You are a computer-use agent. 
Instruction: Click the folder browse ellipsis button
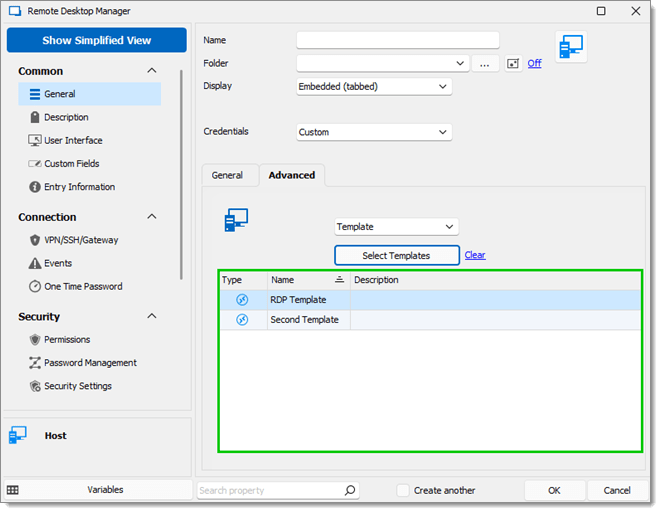(x=485, y=64)
